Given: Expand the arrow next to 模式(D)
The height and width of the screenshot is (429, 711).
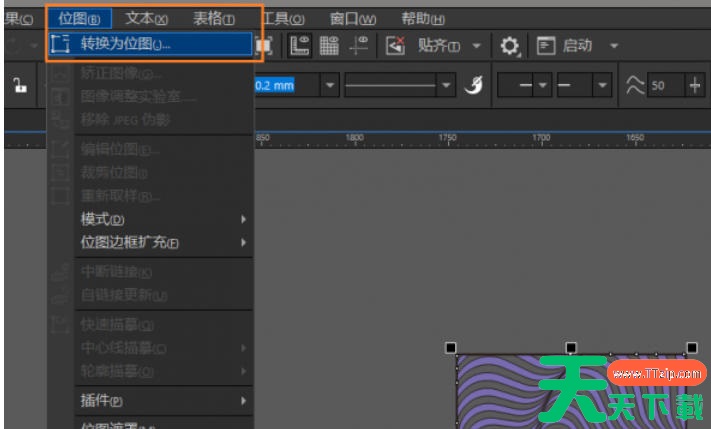Looking at the screenshot, I should (243, 219).
